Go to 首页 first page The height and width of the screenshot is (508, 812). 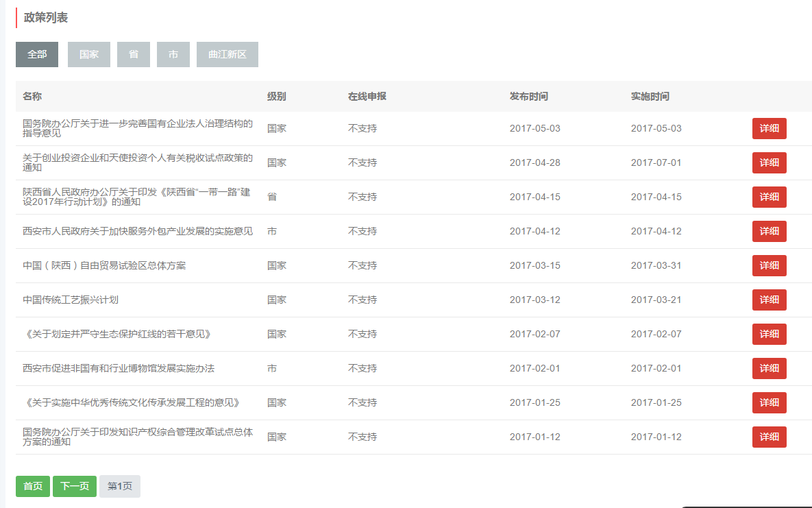(33, 486)
